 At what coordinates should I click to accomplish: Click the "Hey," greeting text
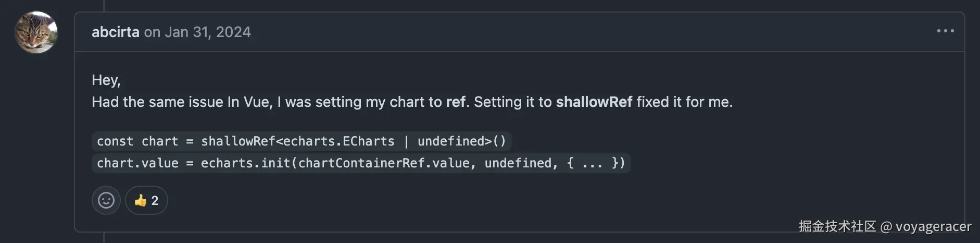coord(106,80)
